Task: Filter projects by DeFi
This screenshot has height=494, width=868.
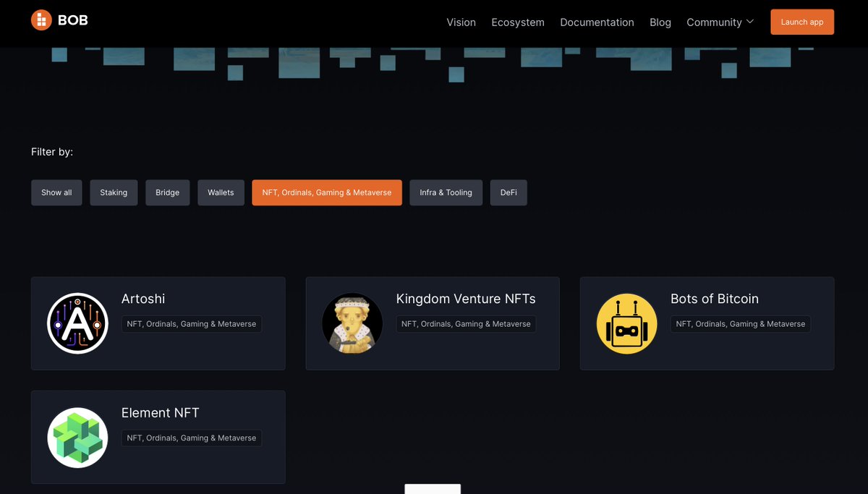Action: [509, 192]
